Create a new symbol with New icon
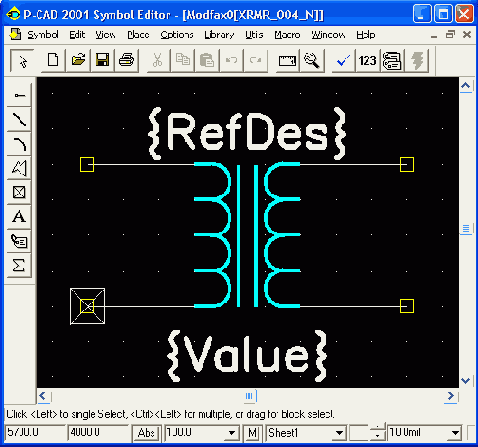 click(53, 61)
